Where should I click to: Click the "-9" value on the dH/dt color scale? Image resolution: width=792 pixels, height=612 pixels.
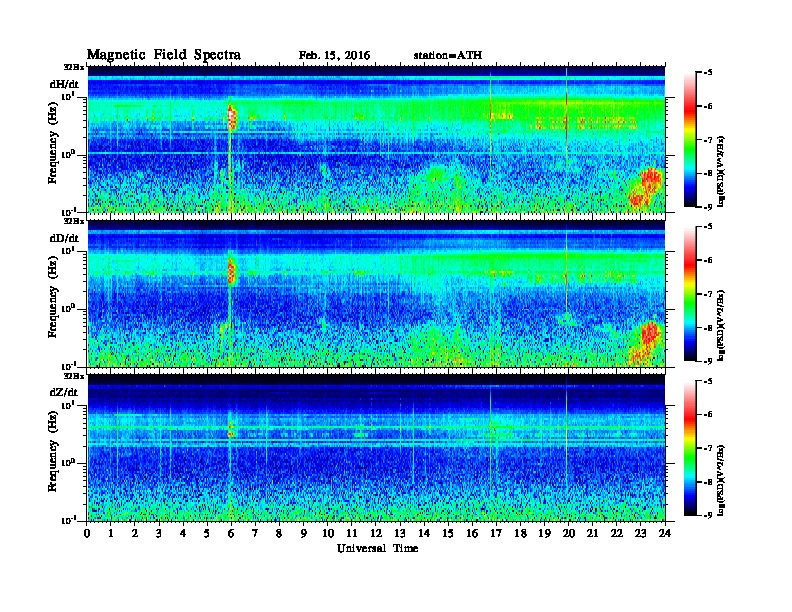click(x=708, y=207)
